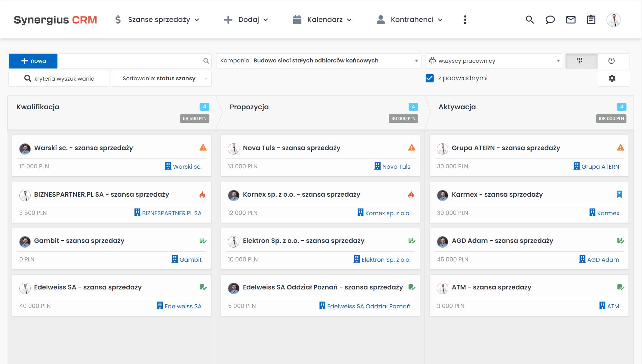Open the three-dot more options menu

point(465,20)
